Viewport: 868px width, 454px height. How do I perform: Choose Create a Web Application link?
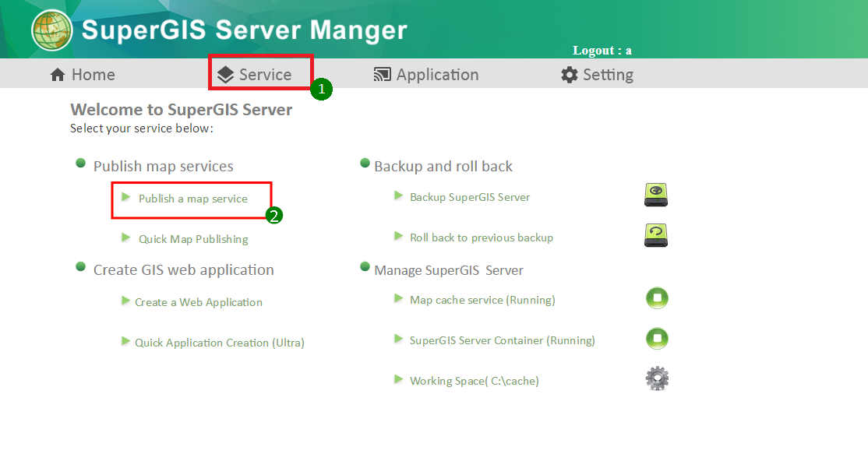tap(199, 302)
